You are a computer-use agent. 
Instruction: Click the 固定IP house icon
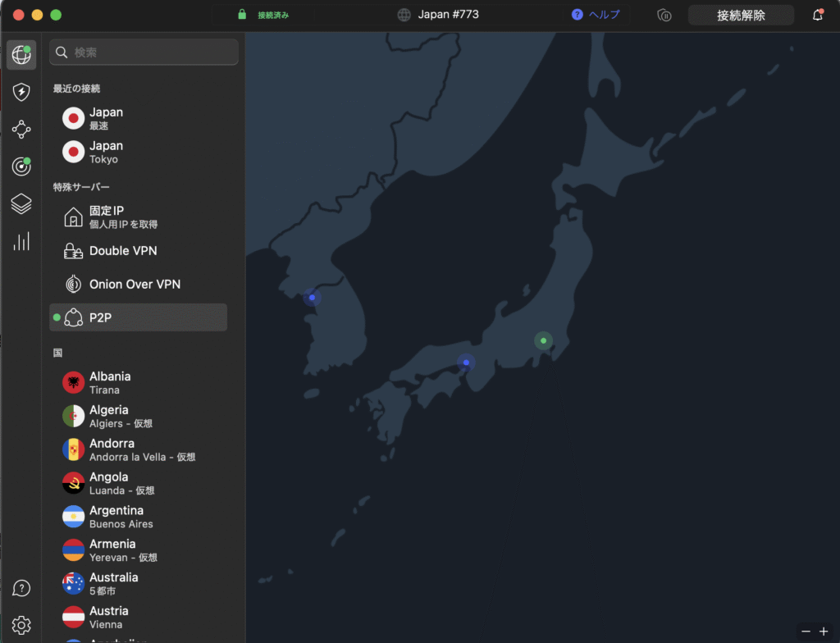pyautogui.click(x=73, y=217)
